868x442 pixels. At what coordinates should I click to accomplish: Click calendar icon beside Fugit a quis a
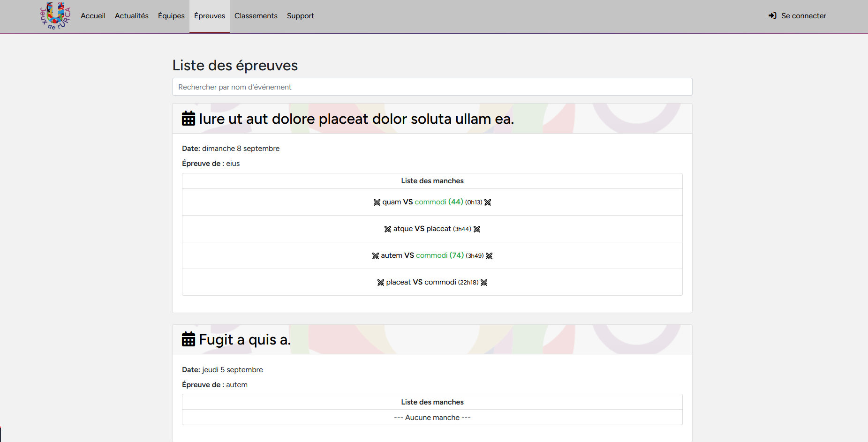[189, 339]
